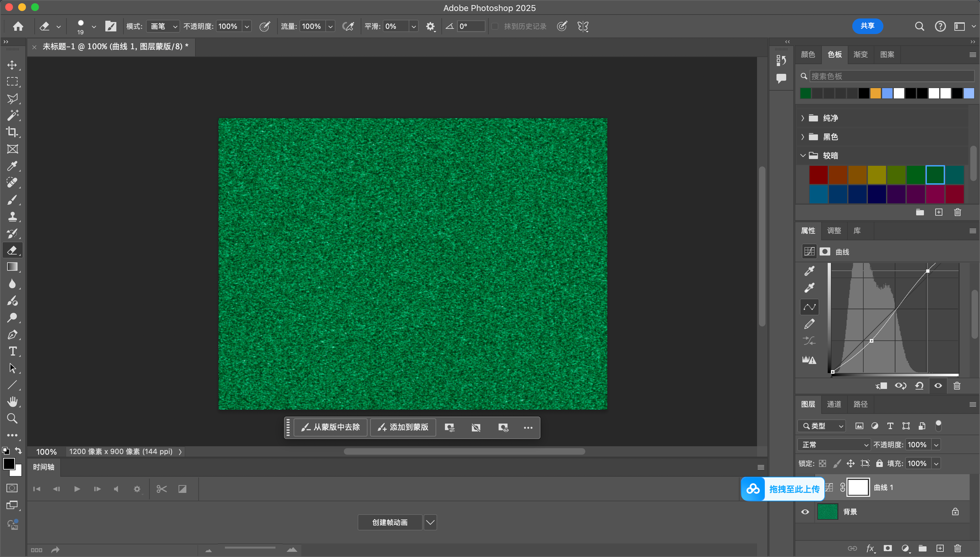
Task: Toggle curves adjustment layer visibility in Properties
Action: [x=938, y=386]
